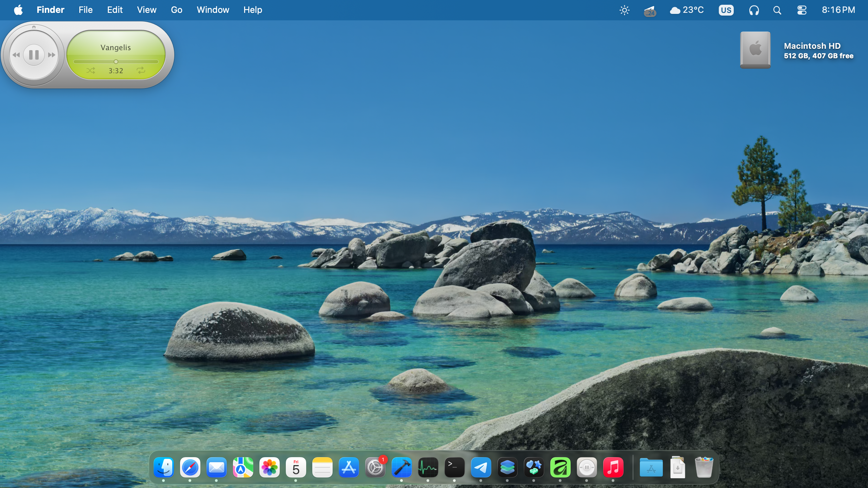This screenshot has width=868, height=488.
Task: Open Photos from the Dock
Action: pyautogui.click(x=269, y=468)
